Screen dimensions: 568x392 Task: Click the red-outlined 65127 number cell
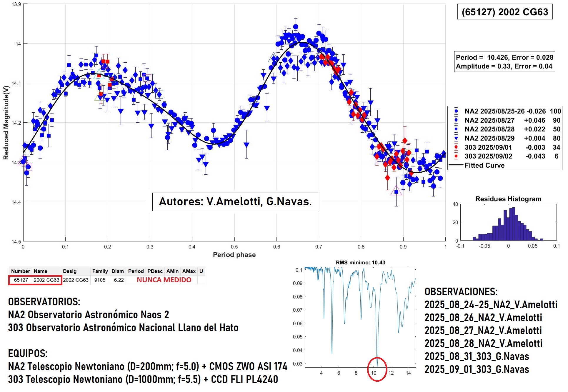click(21, 280)
